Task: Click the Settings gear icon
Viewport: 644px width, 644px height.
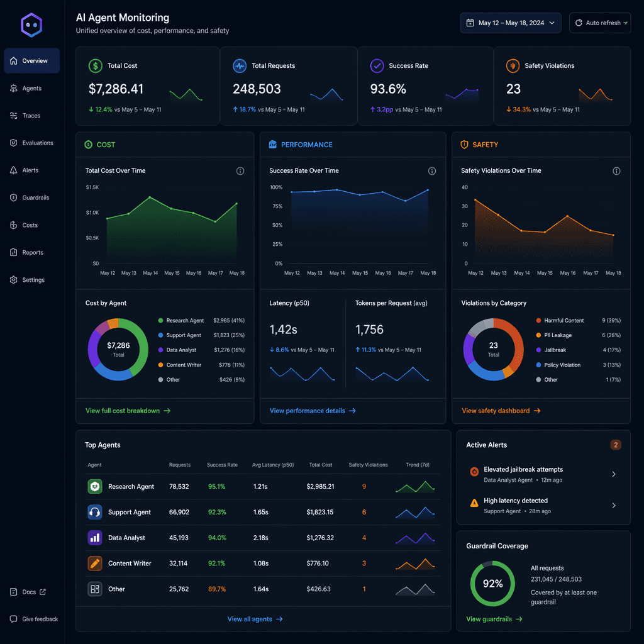Action: click(14, 280)
